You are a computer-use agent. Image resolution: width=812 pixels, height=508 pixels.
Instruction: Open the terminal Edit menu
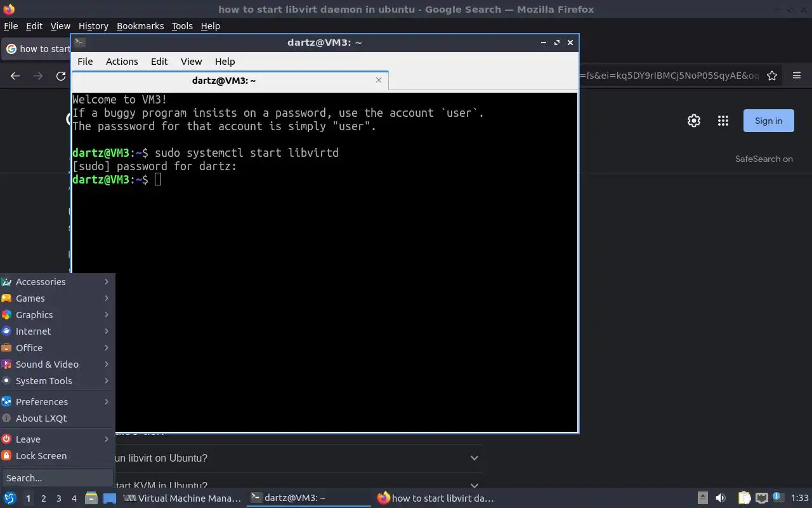pyautogui.click(x=159, y=62)
